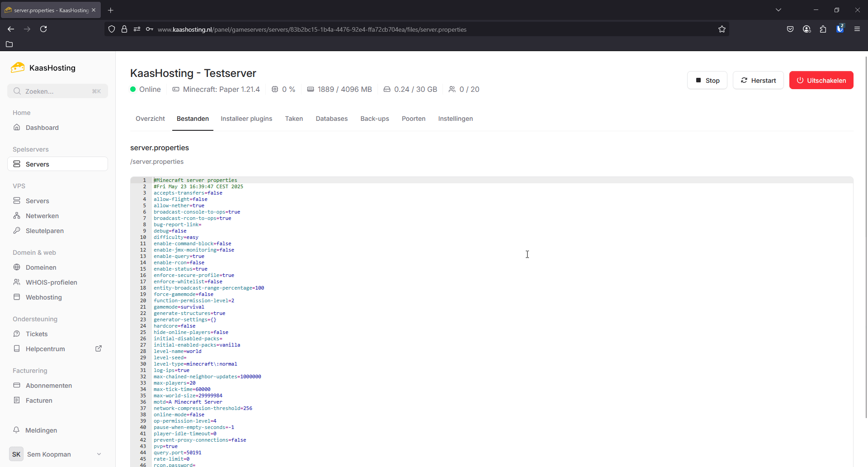Open the list all tabs dropdown
The height and width of the screenshot is (467, 868).
[778, 10]
